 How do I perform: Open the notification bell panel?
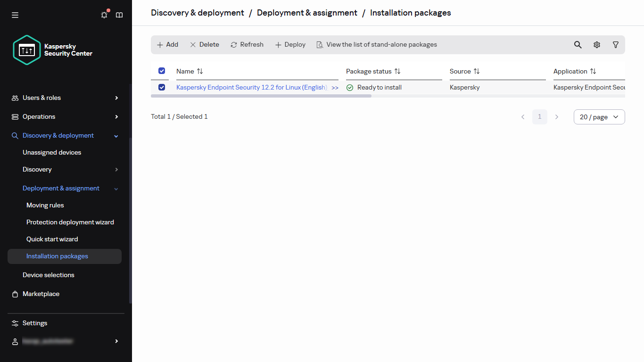click(104, 15)
